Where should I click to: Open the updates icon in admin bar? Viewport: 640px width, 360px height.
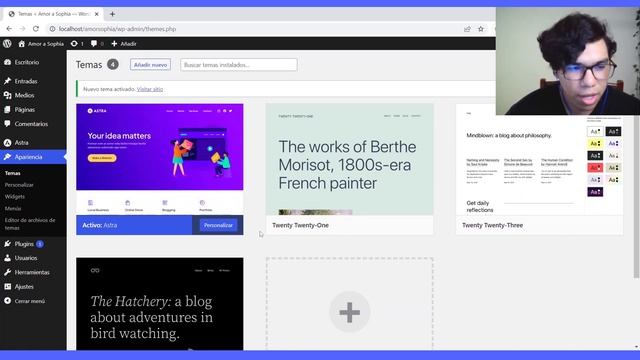[x=74, y=44]
